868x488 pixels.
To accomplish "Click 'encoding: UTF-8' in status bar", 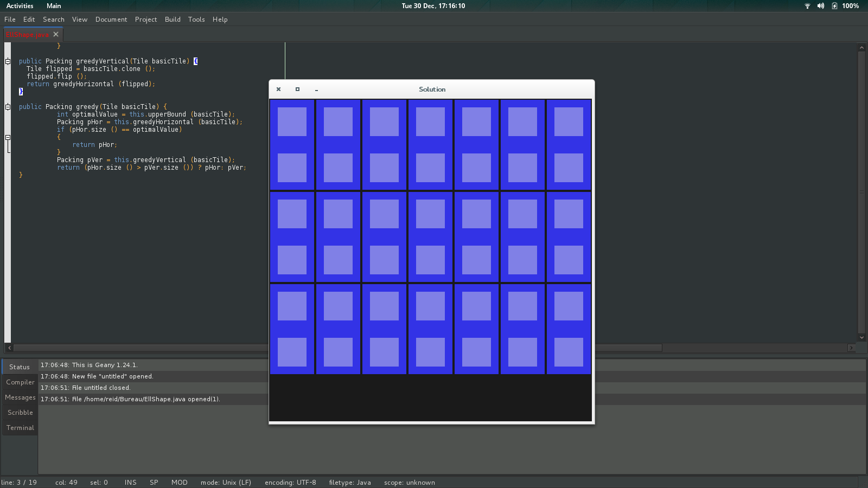I will pos(290,483).
